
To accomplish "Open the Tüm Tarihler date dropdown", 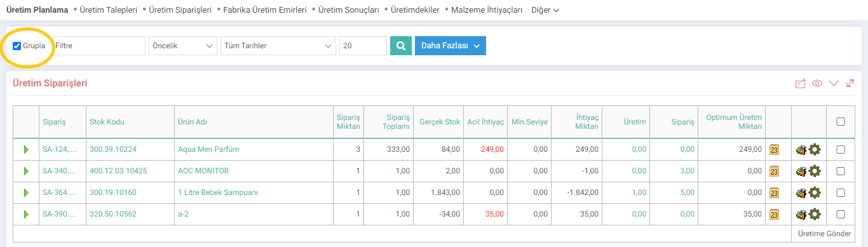I will click(x=278, y=46).
